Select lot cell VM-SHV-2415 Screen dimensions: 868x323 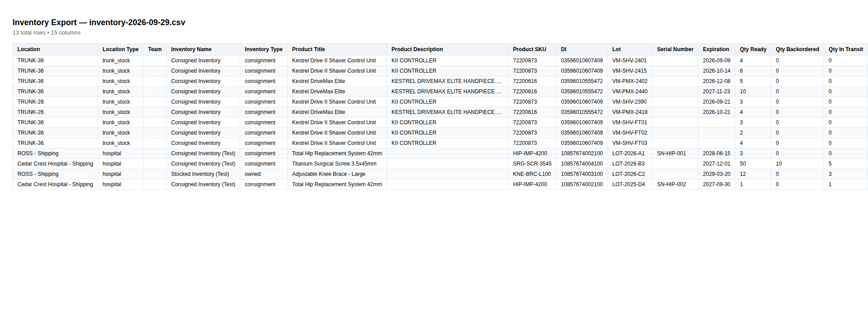click(x=630, y=71)
